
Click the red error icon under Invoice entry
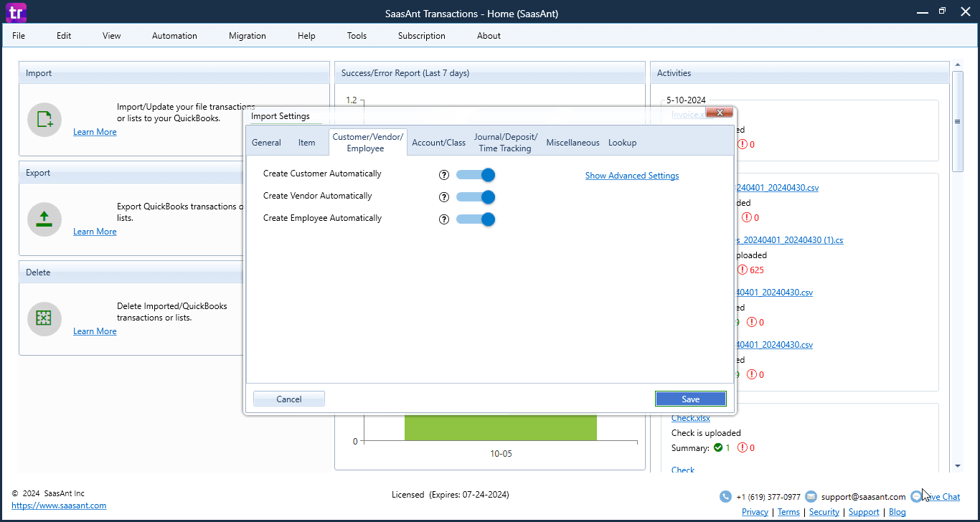click(x=743, y=144)
